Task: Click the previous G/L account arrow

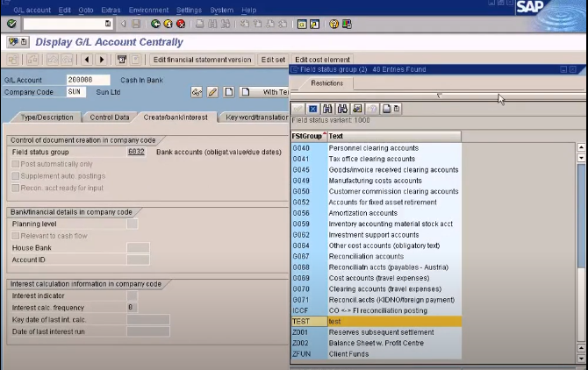Action: [x=87, y=60]
